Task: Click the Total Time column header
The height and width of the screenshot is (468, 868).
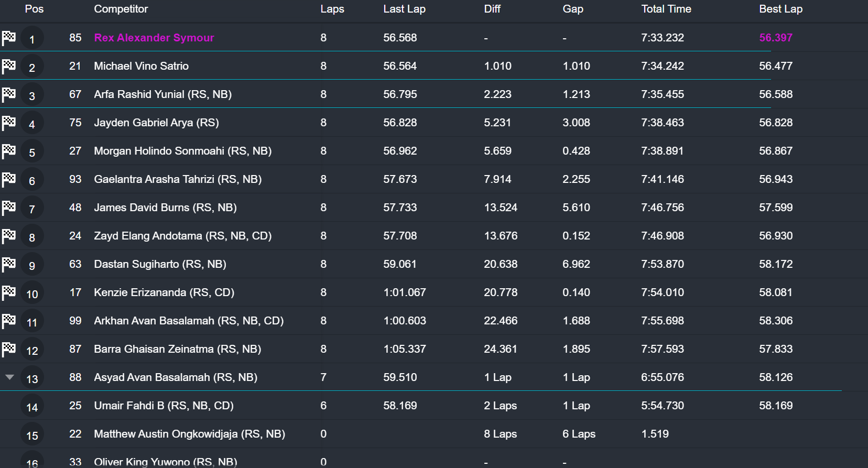Action: (x=666, y=9)
